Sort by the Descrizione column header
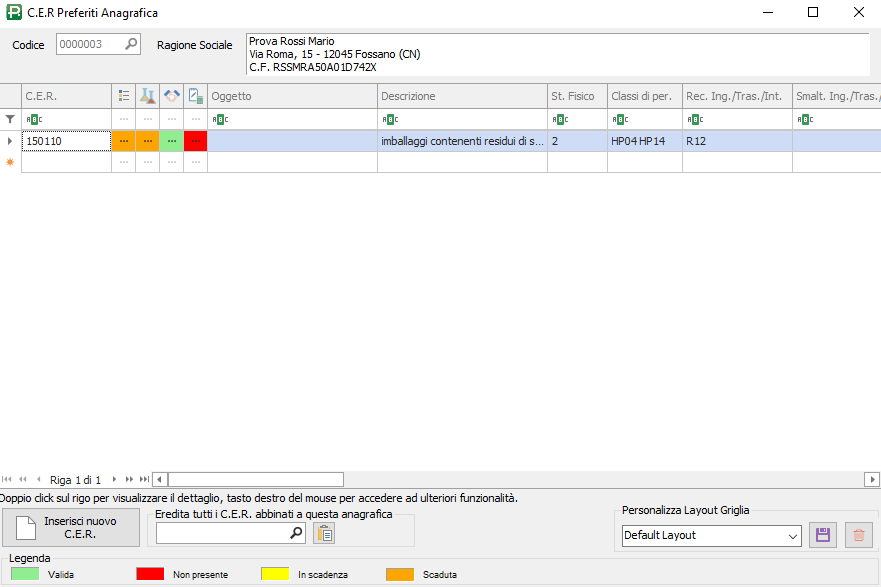 click(x=461, y=96)
